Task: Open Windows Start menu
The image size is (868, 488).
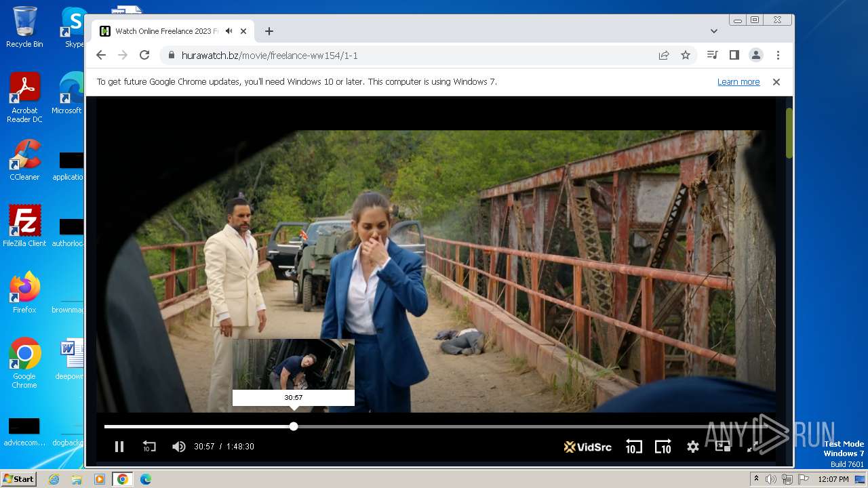Action: coord(18,479)
